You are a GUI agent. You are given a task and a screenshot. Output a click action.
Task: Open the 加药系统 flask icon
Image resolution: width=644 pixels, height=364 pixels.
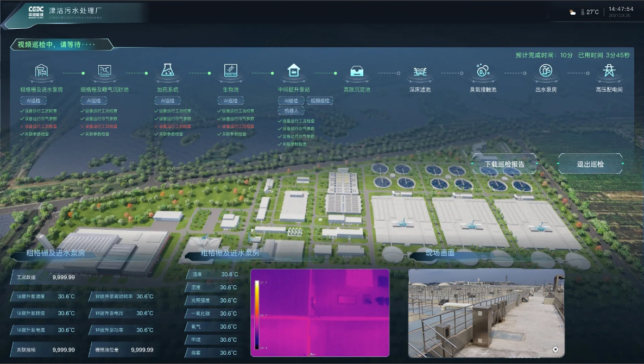167,71
